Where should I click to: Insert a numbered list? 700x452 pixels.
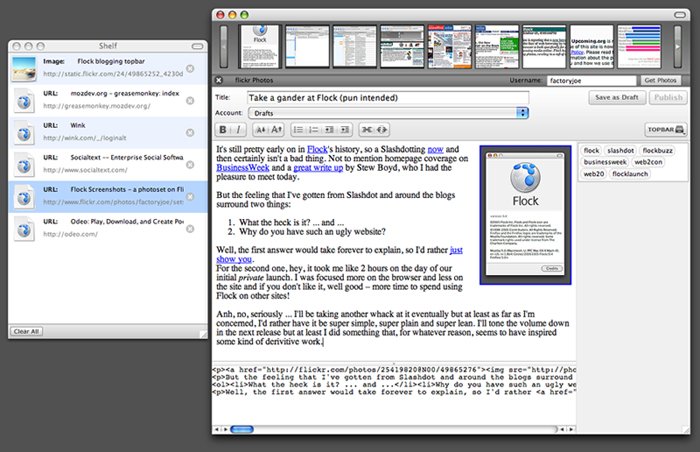click(x=314, y=130)
